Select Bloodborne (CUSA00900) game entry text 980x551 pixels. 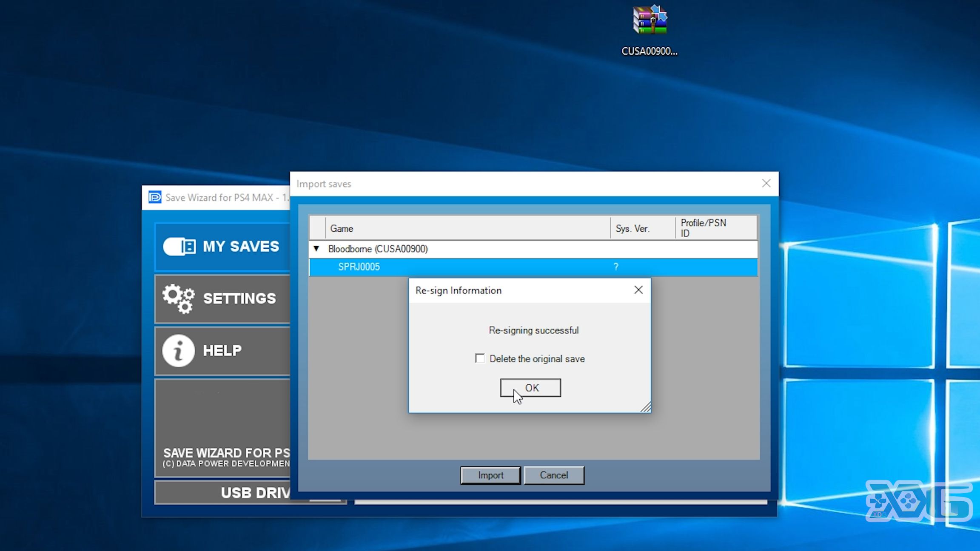[378, 249]
